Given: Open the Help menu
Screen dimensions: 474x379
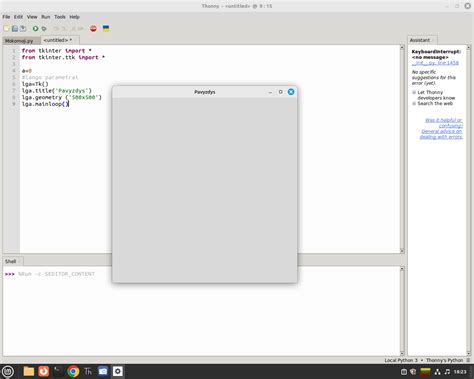Looking at the screenshot, I should 74,17.
